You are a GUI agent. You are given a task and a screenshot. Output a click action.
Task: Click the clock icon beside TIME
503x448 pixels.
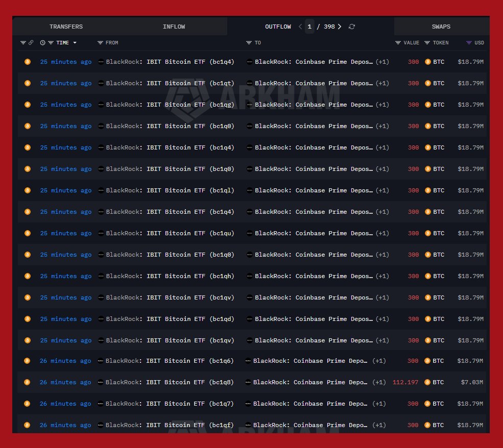point(42,43)
